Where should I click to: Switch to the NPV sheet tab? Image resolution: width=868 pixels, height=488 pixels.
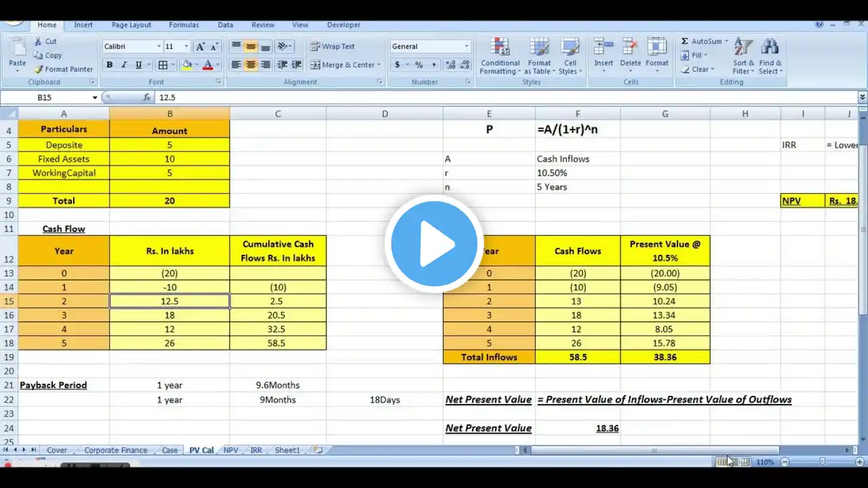click(231, 450)
